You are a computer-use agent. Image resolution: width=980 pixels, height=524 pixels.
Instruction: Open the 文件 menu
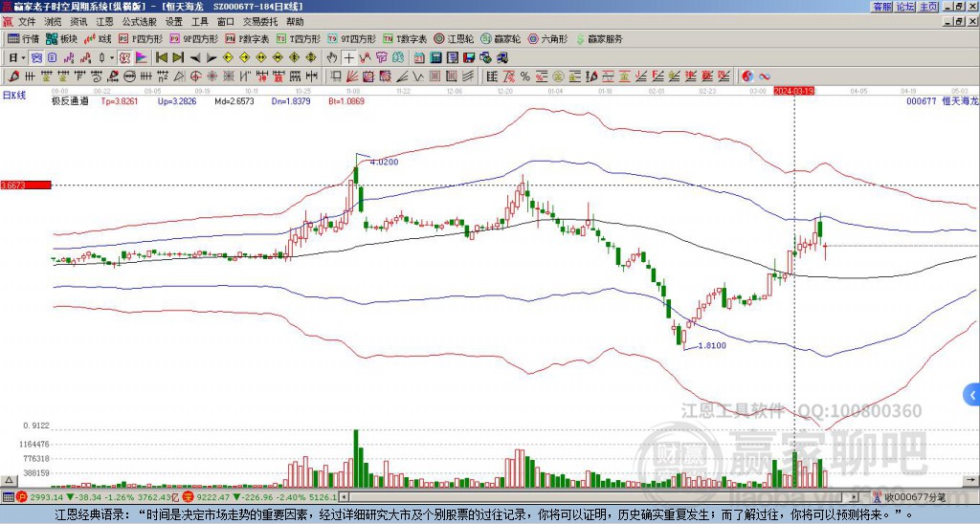tap(27, 22)
